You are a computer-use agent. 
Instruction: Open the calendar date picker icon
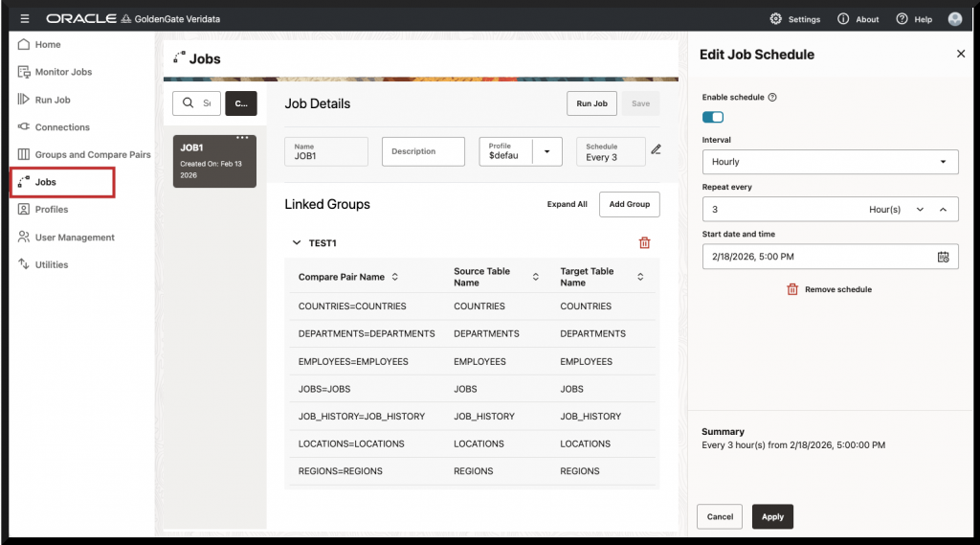[x=943, y=257]
